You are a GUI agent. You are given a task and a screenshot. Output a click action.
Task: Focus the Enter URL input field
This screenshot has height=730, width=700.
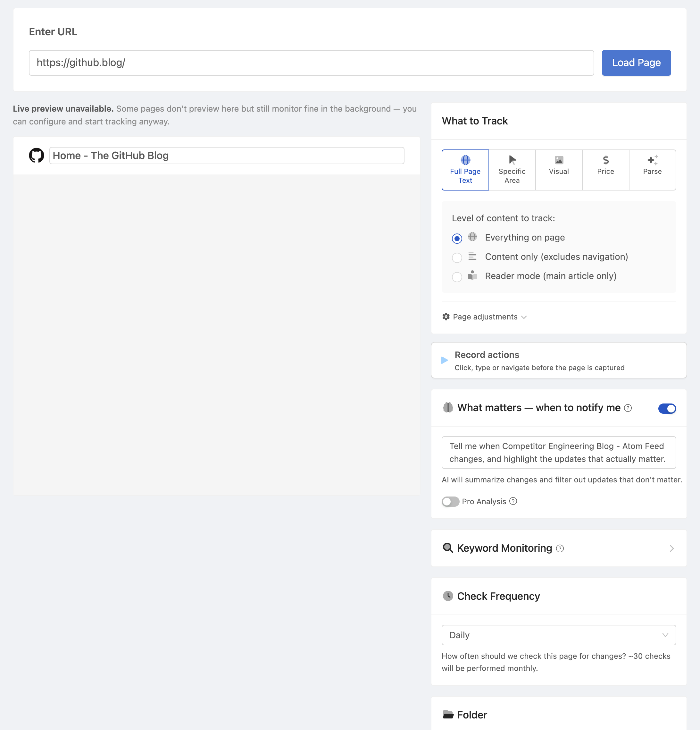click(312, 63)
